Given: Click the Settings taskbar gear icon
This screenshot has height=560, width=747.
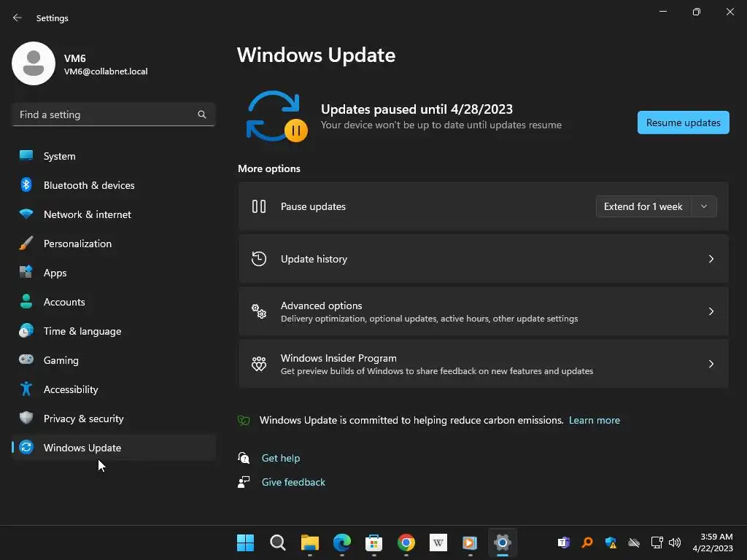Looking at the screenshot, I should tap(502, 542).
